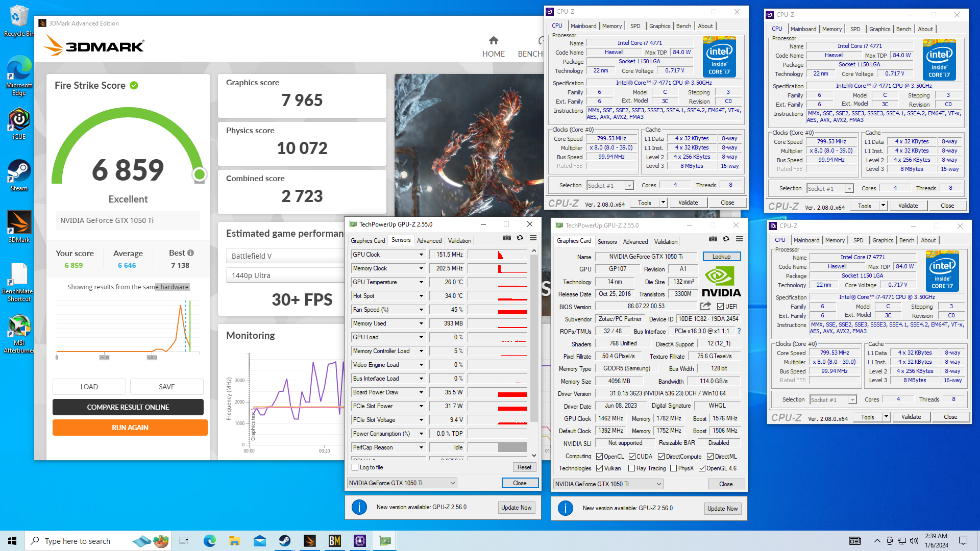Image resolution: width=980 pixels, height=551 pixels.
Task: Toggle the DirectML checkbox
Action: click(710, 457)
